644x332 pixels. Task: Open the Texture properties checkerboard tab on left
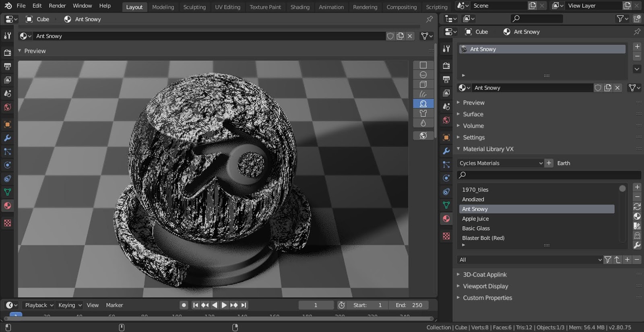8,223
